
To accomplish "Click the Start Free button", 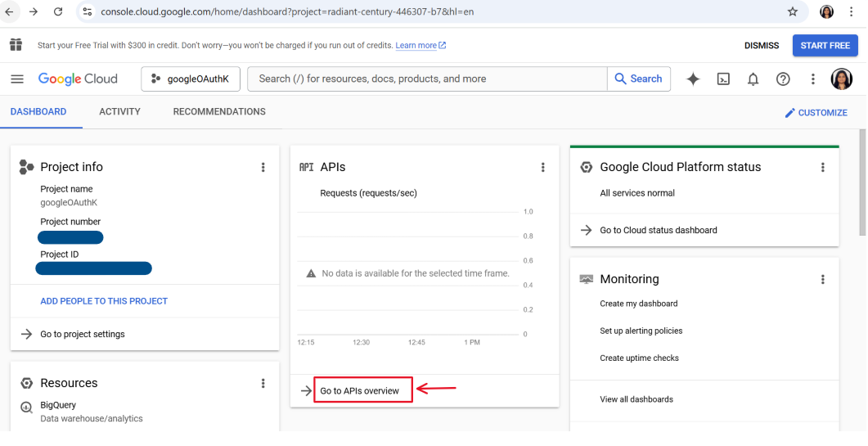I will pos(825,46).
